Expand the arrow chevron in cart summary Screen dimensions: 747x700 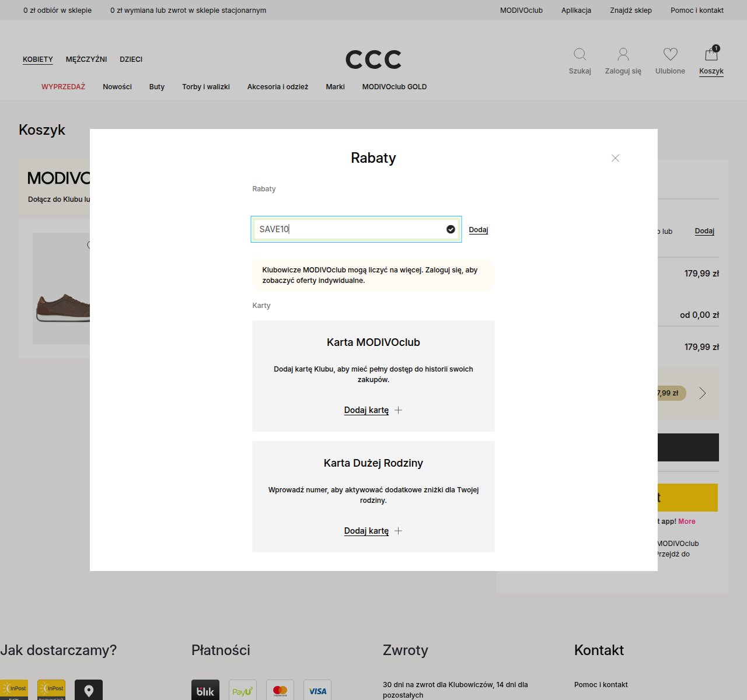point(703,393)
